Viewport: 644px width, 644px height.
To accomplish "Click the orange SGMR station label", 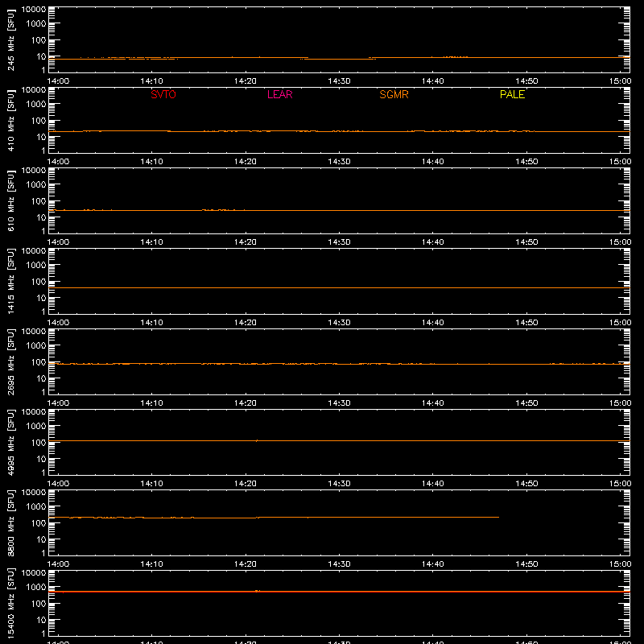I will pyautogui.click(x=394, y=94).
